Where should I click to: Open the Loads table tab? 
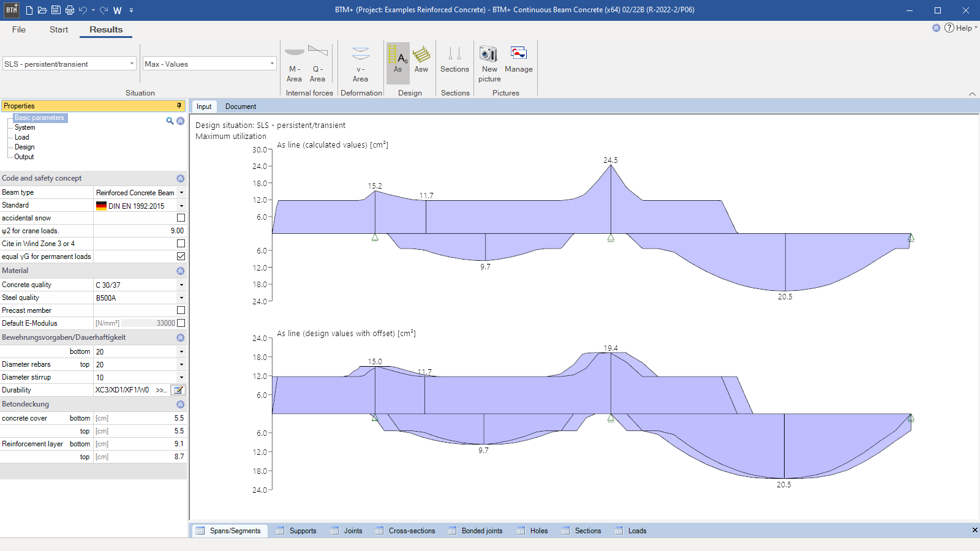[x=631, y=531]
